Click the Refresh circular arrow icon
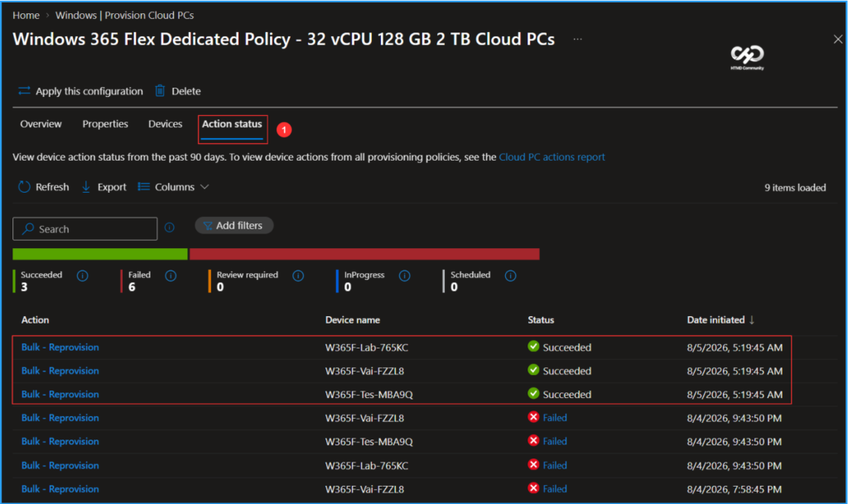 point(24,187)
